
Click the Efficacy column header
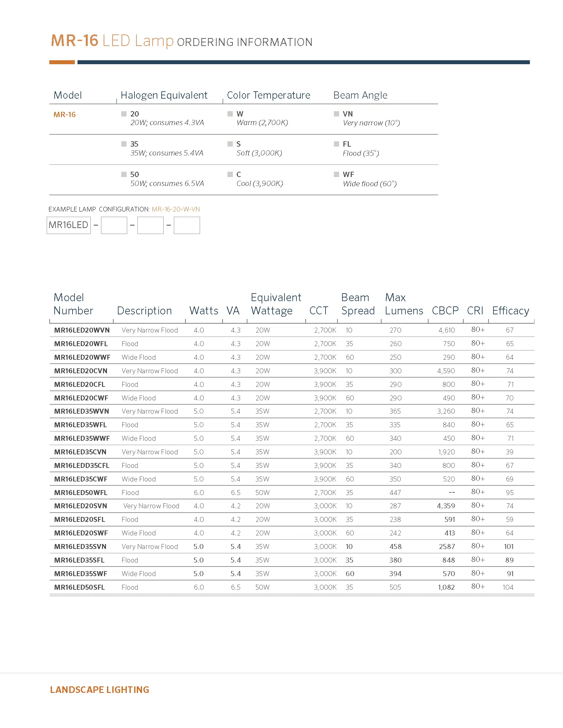[511, 311]
